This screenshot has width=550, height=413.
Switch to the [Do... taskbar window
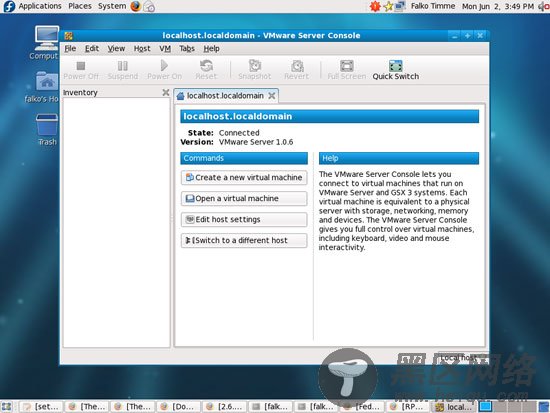point(179,407)
